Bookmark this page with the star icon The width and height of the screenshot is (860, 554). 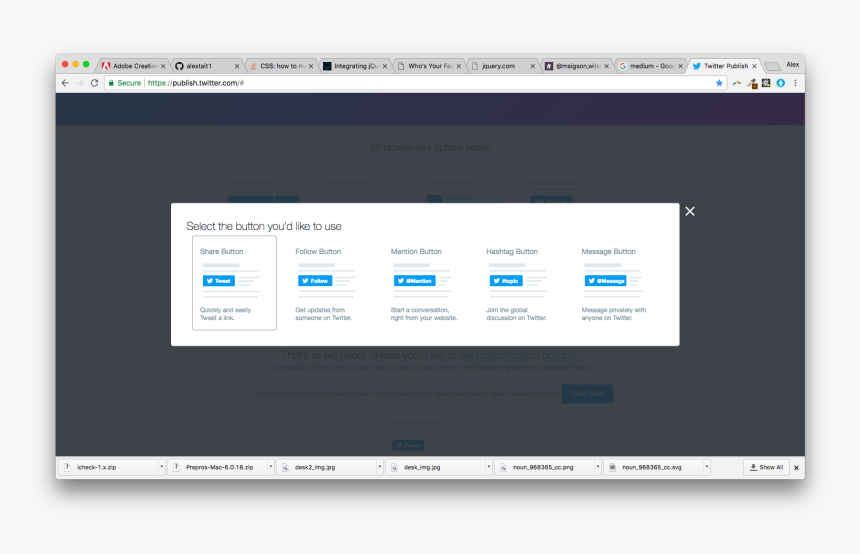[719, 83]
